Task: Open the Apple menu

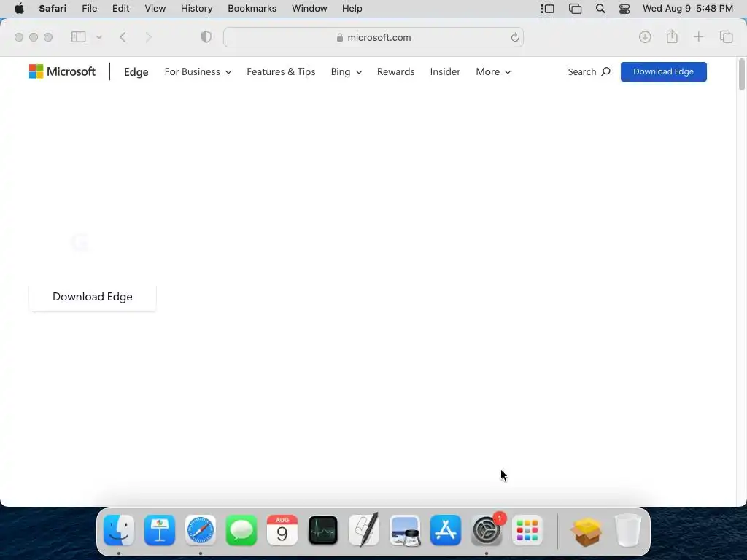Action: coord(19,9)
